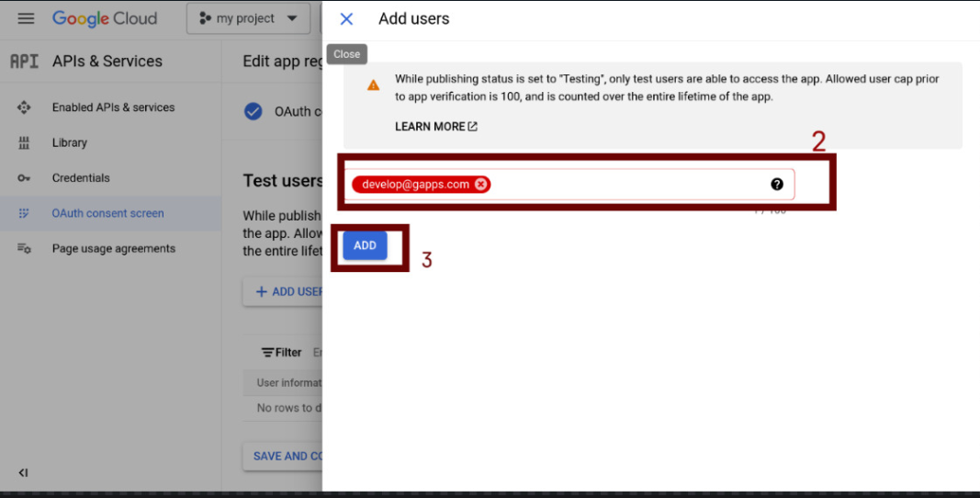Click the Library sidebar icon
The height and width of the screenshot is (498, 980).
click(x=24, y=143)
